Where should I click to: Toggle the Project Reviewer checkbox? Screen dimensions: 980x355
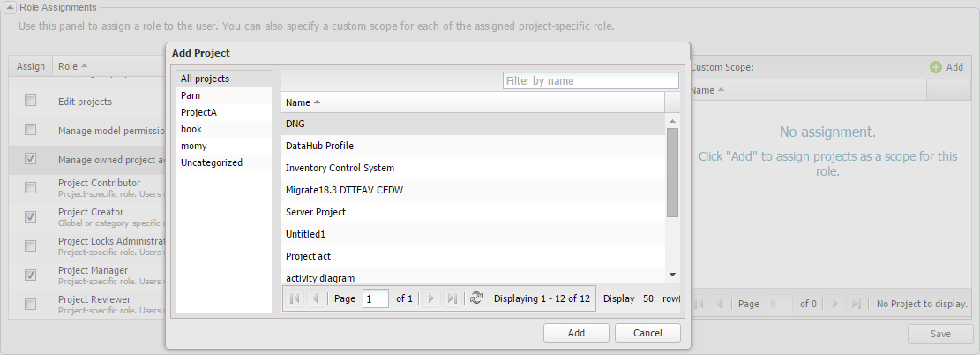(x=31, y=304)
